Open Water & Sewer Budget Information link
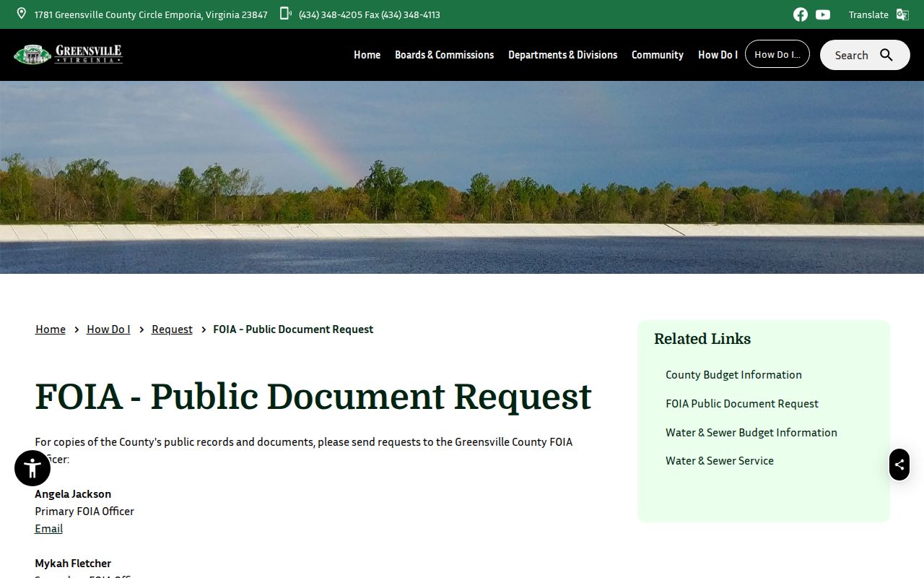Viewport: 924px width, 578px height. (751, 433)
